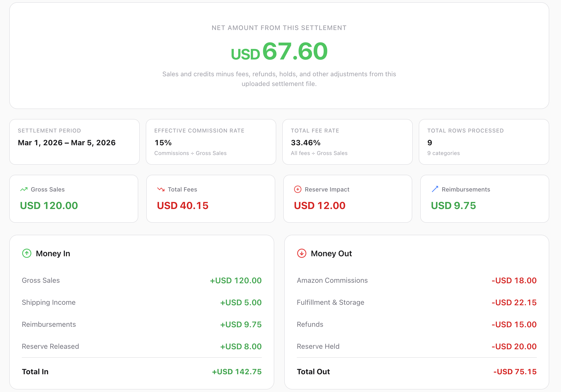The height and width of the screenshot is (392, 561).
Task: Click the Total Fee Rate 33.46% value
Action: pos(305,142)
